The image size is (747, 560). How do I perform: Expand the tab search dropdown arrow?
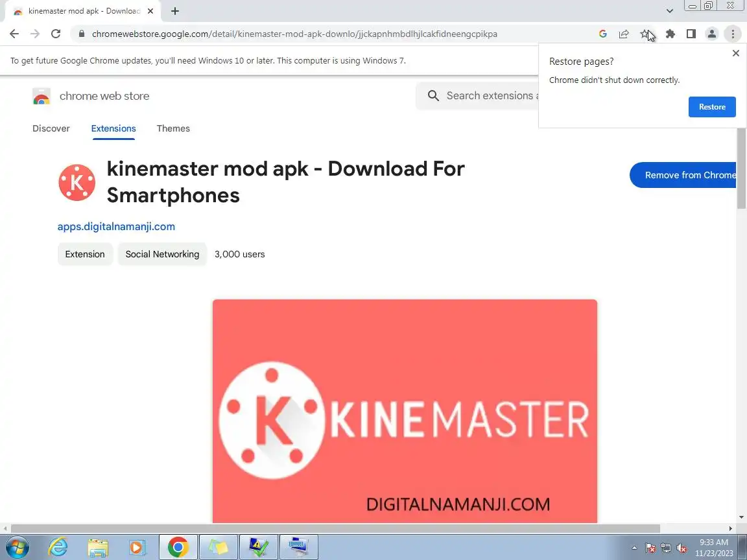[669, 11]
